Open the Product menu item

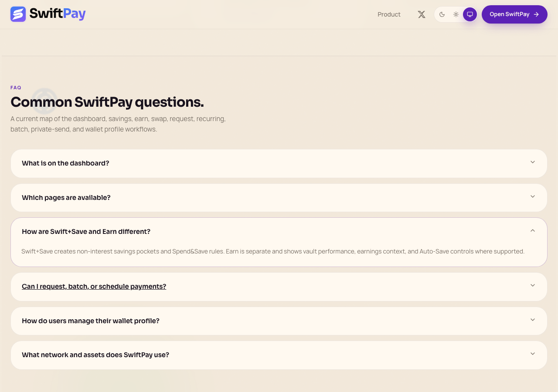pos(389,14)
